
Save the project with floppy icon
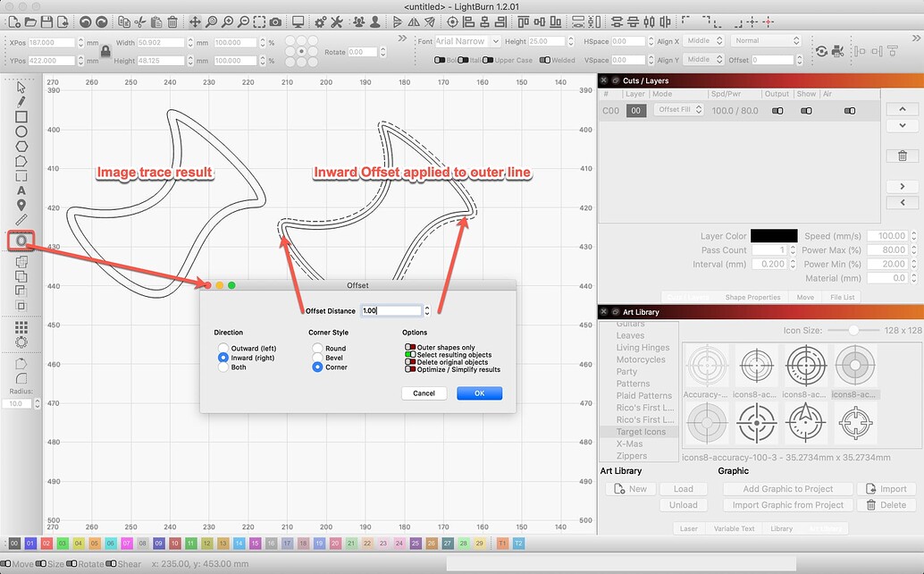click(x=46, y=21)
